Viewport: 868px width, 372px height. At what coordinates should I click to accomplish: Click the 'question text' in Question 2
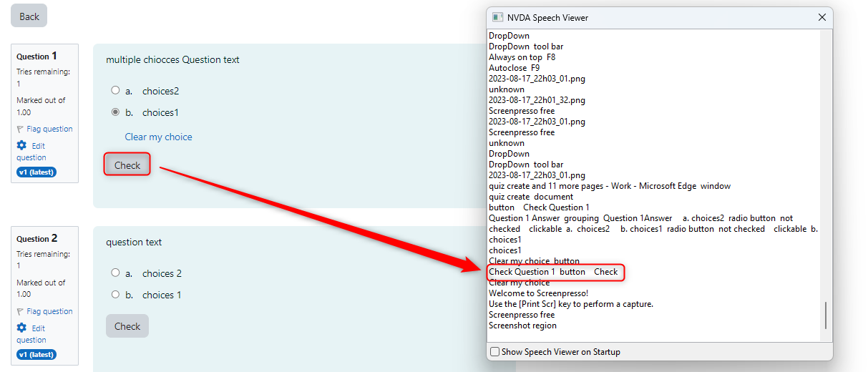pyautogui.click(x=134, y=242)
